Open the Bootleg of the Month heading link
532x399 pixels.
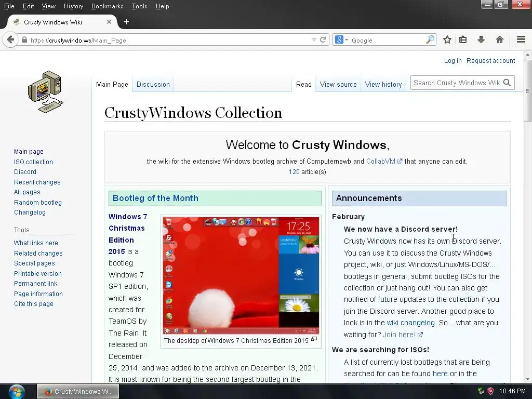click(155, 198)
